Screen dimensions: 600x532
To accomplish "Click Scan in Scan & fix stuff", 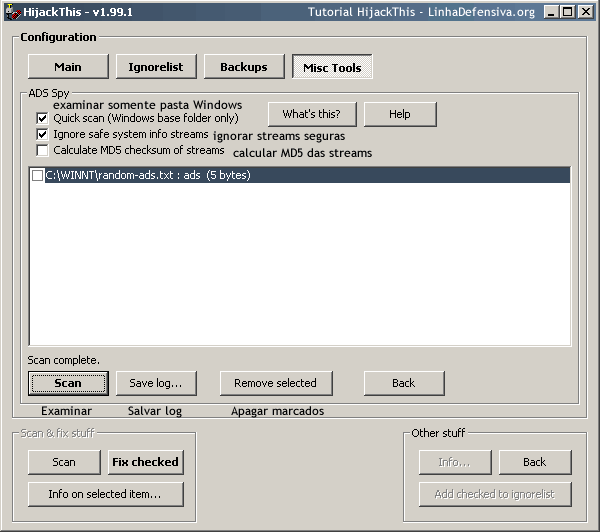I will point(64,462).
